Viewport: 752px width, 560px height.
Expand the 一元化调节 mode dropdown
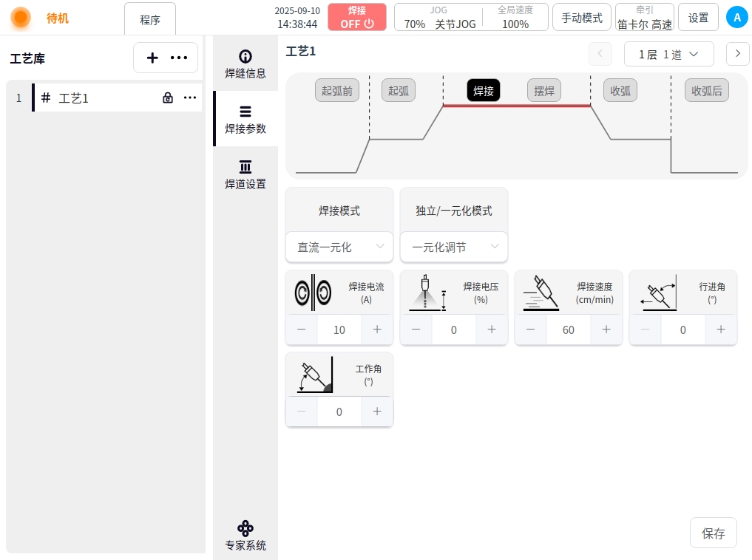point(454,247)
